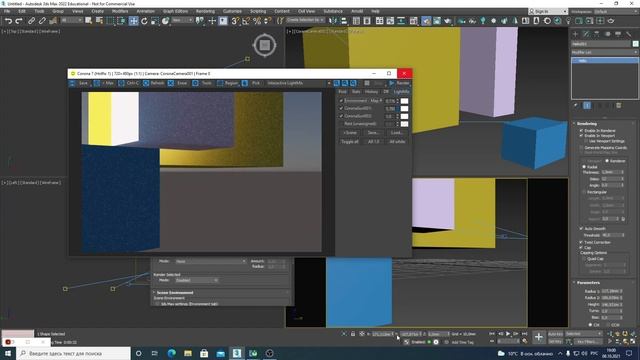Click the Undo arrow icon
The width and height of the screenshot is (640, 360).
click(x=8, y=21)
